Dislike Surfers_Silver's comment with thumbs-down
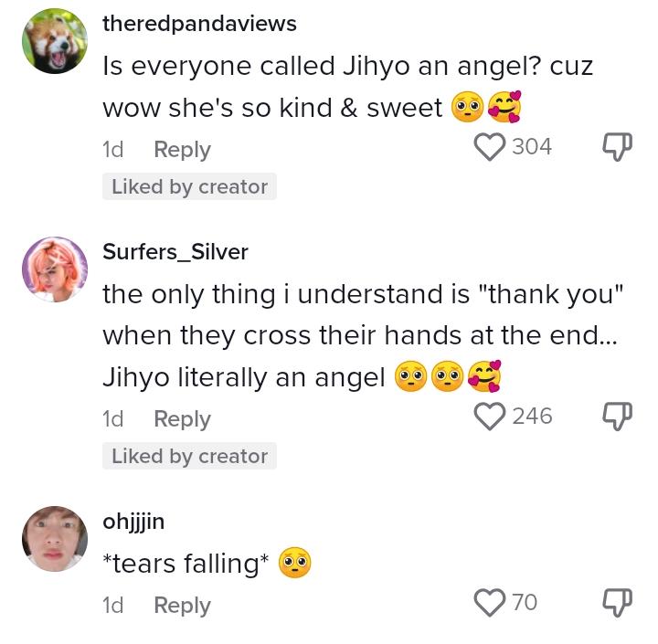Viewport: 658px width, 644px height. (617, 417)
